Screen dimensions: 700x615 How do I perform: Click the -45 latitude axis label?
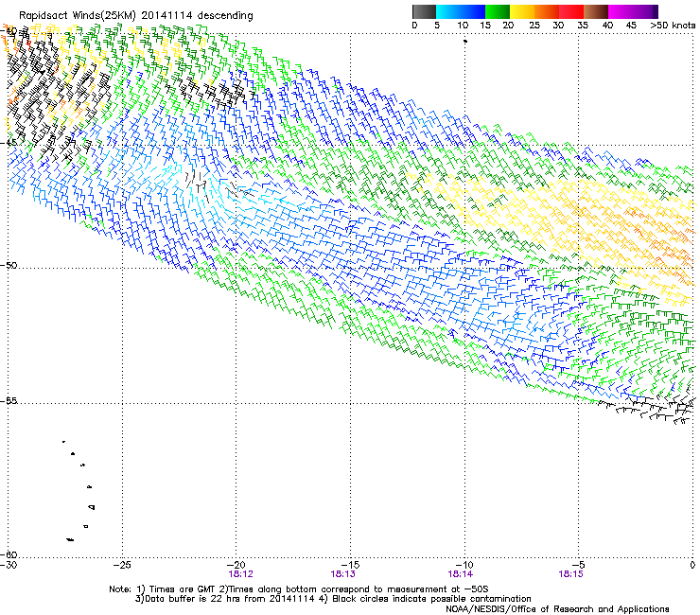9,143
